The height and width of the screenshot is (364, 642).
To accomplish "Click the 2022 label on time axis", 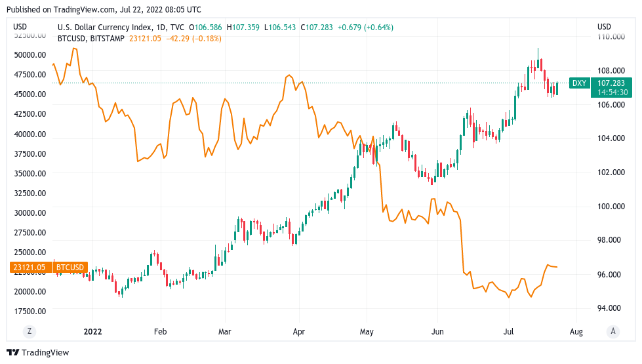I will tap(92, 332).
